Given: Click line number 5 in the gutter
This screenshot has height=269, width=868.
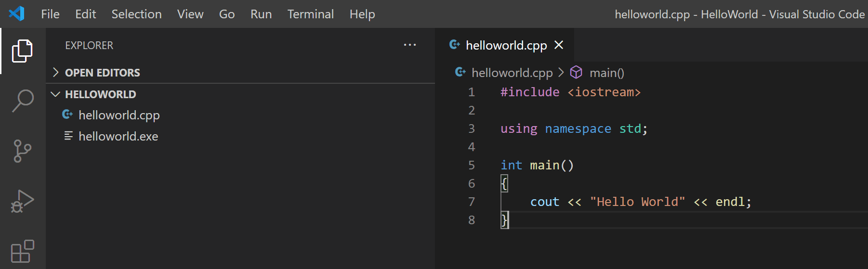Looking at the screenshot, I should click(x=471, y=165).
